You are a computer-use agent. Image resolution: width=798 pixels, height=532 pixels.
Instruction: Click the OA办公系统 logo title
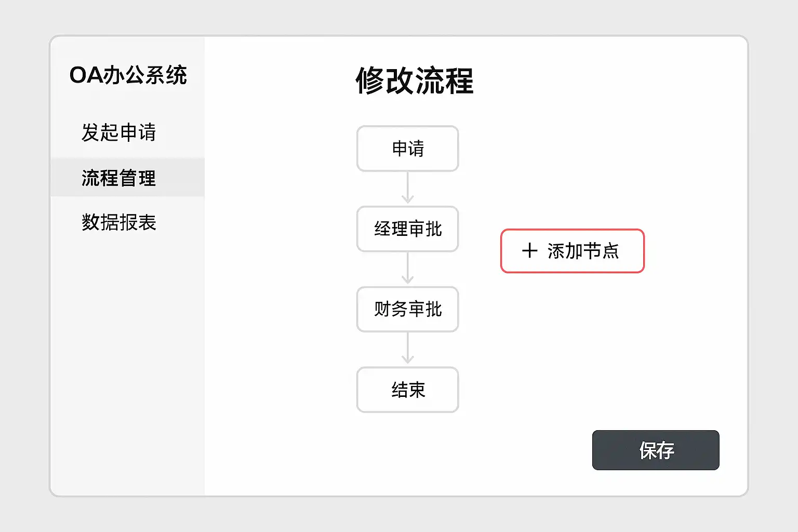128,75
